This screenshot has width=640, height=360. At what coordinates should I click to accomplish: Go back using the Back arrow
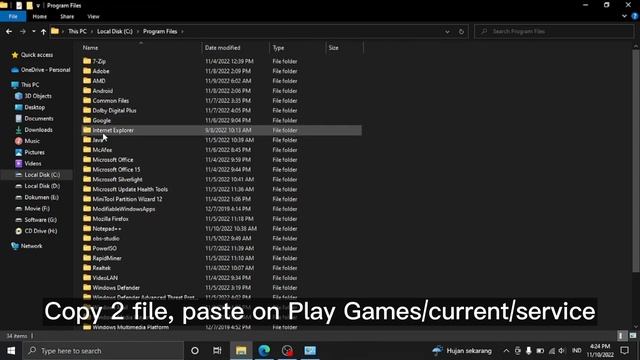[9, 31]
